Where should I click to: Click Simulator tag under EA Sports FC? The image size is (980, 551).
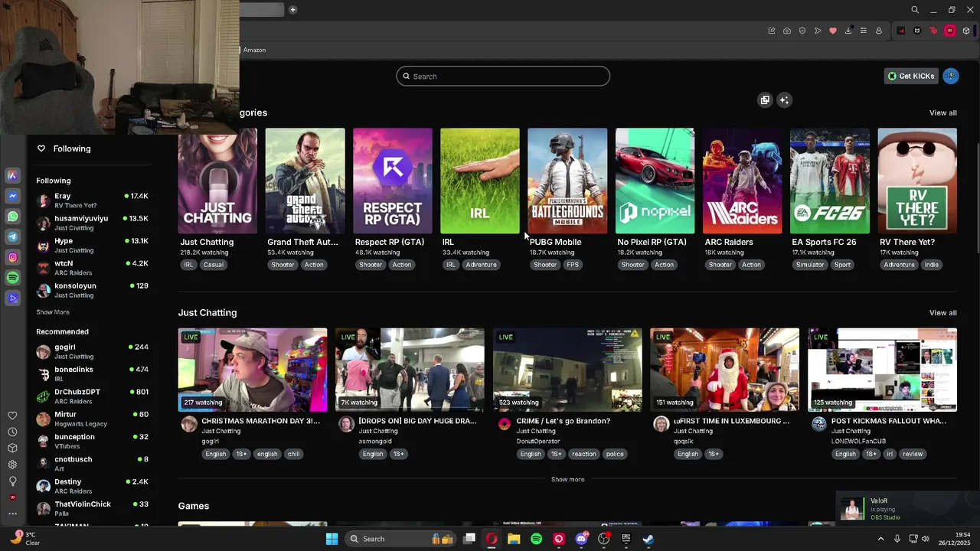(x=809, y=265)
